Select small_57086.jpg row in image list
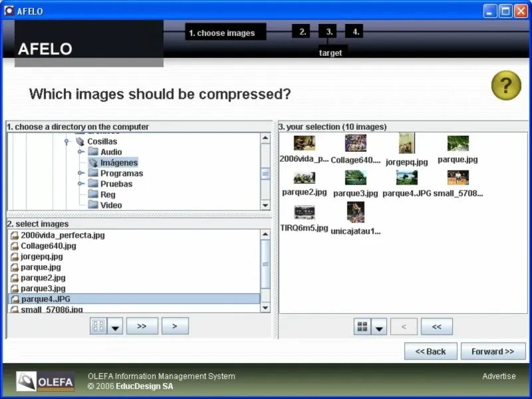532x399 pixels. tap(134, 309)
